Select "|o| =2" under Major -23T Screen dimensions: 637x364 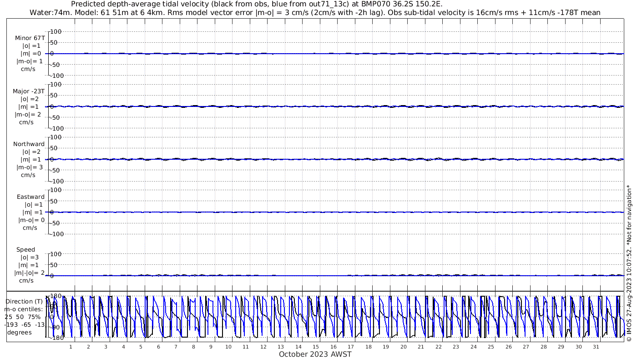pos(30,99)
